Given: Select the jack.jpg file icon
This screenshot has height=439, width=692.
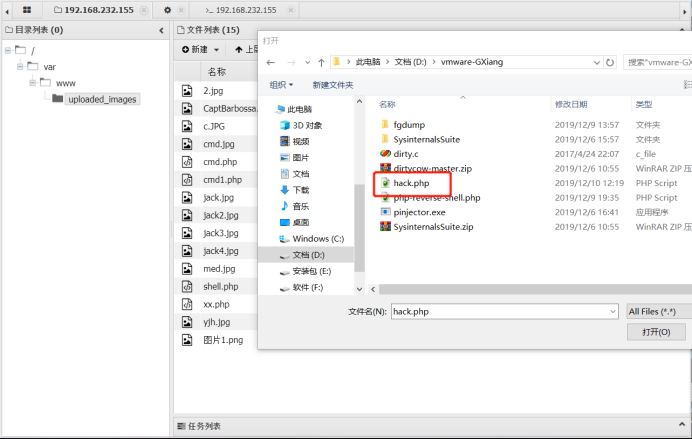Looking at the screenshot, I should click(187, 197).
